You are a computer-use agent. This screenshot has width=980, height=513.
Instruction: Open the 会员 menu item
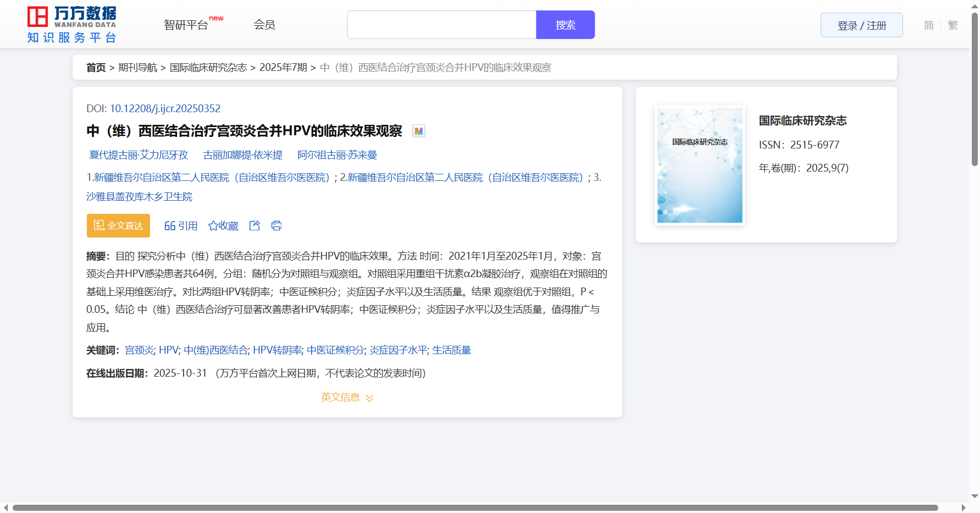264,25
